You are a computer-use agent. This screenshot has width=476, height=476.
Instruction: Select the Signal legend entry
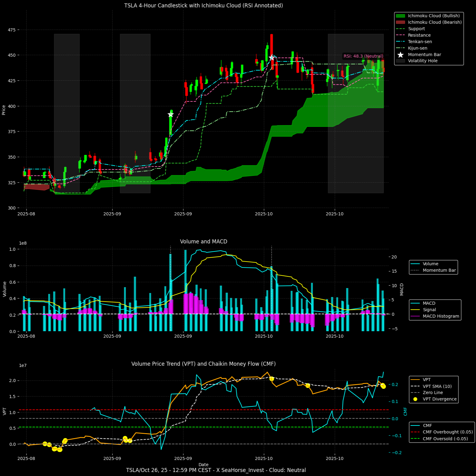click(424, 310)
